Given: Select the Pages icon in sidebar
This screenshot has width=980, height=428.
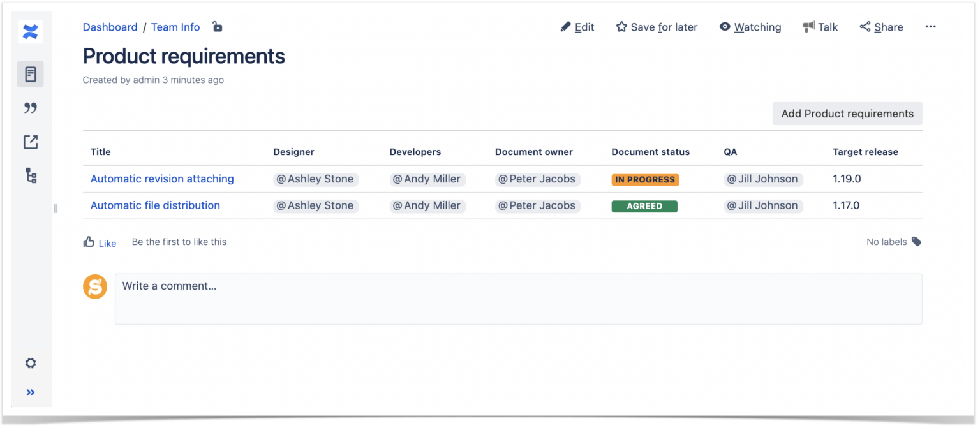Looking at the screenshot, I should coord(31,74).
